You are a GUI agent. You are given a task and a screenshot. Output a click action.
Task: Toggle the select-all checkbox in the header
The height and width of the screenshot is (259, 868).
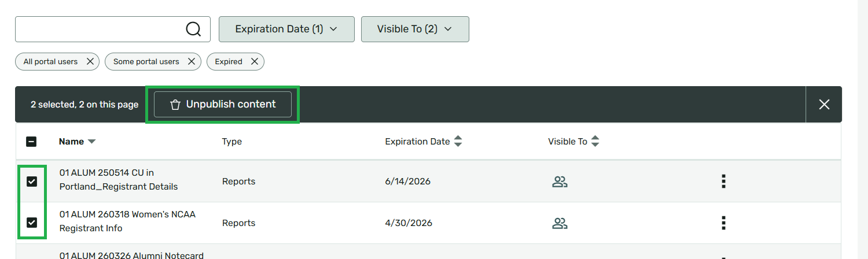(x=32, y=142)
